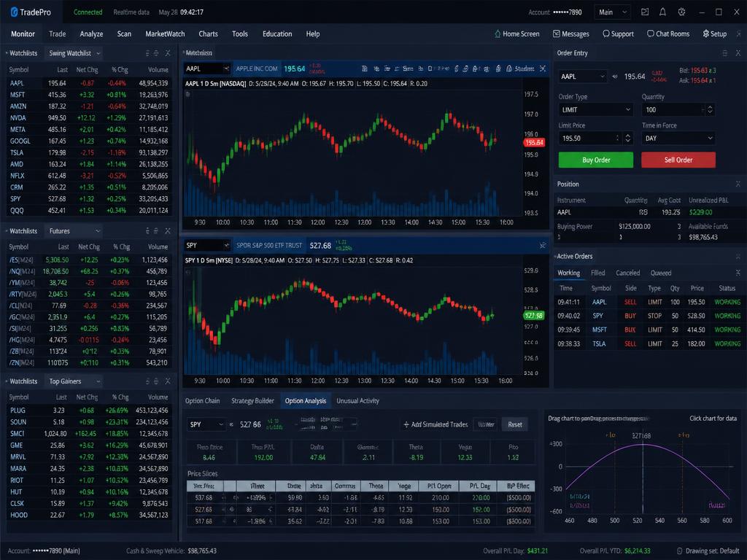
Task: Open Support
Action: point(618,34)
